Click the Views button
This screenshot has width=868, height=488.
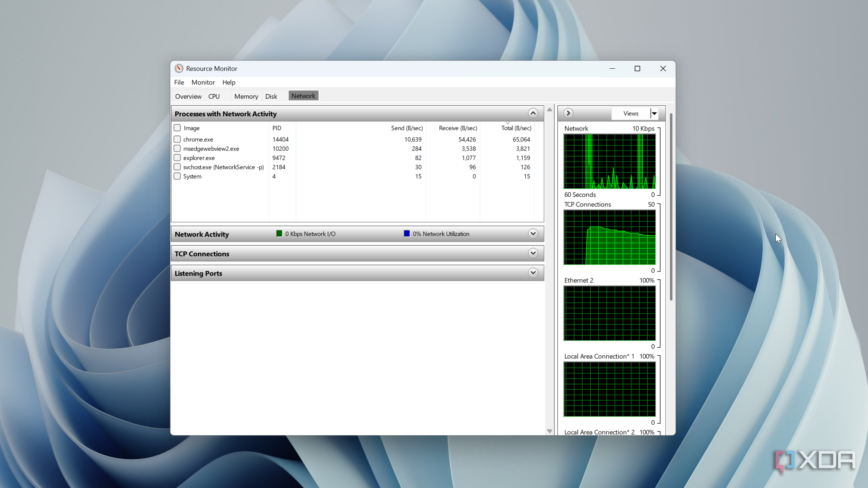(631, 114)
